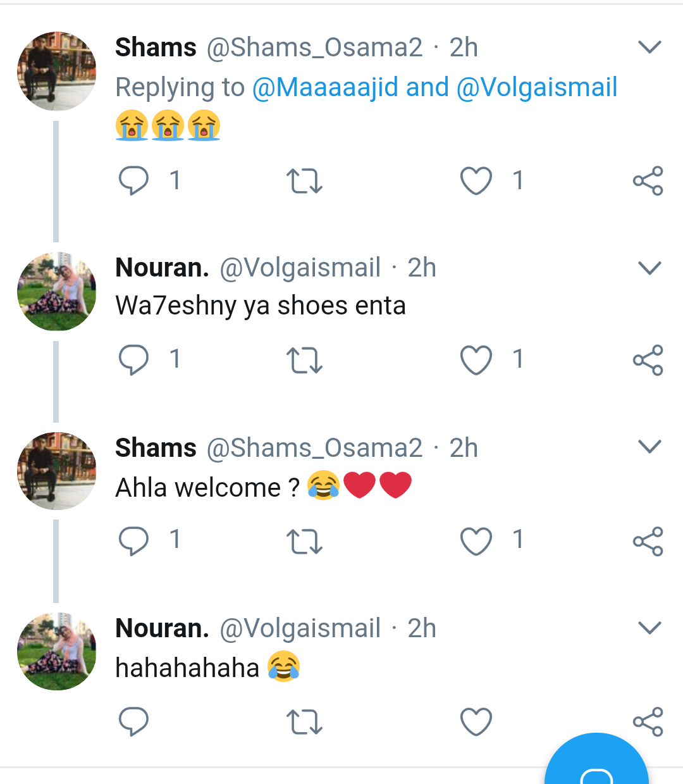Viewport: 683px width, 784px height.
Task: Like Shams' crying emoji tweet
Action: click(x=476, y=181)
